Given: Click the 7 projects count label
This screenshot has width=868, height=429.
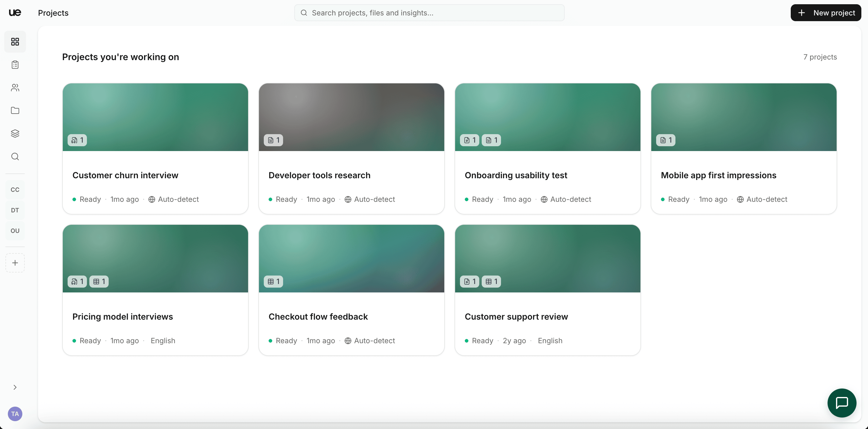Looking at the screenshot, I should 820,57.
